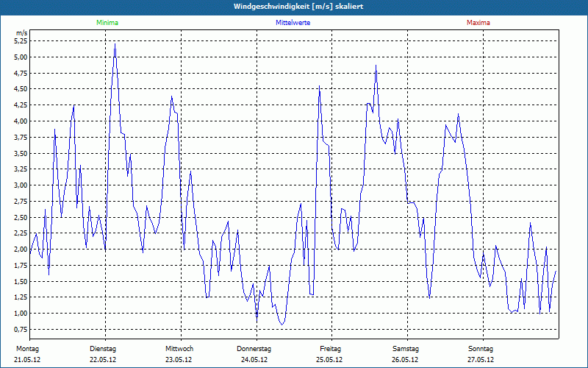Select the blue Mittelwerte legend label

point(293,23)
